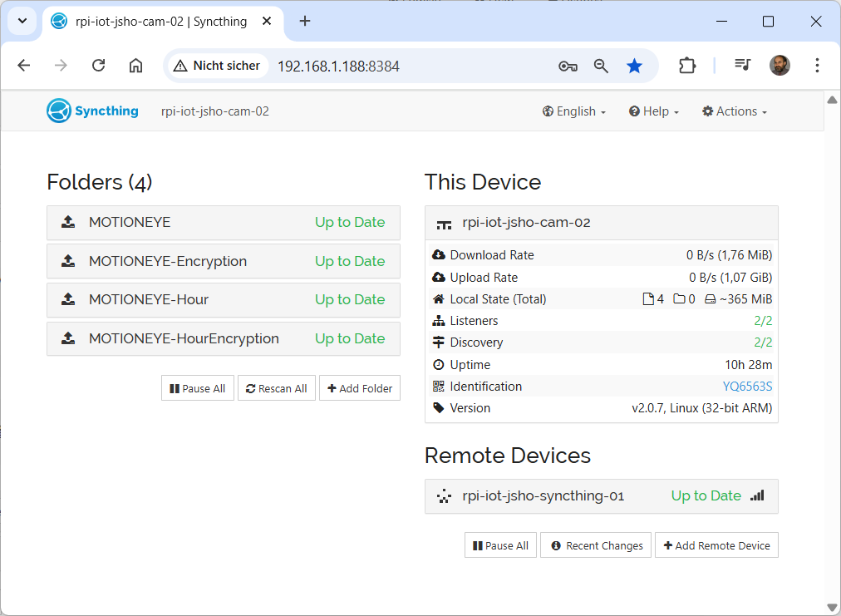Open the Help dropdown menu
The image size is (841, 616).
pos(654,111)
